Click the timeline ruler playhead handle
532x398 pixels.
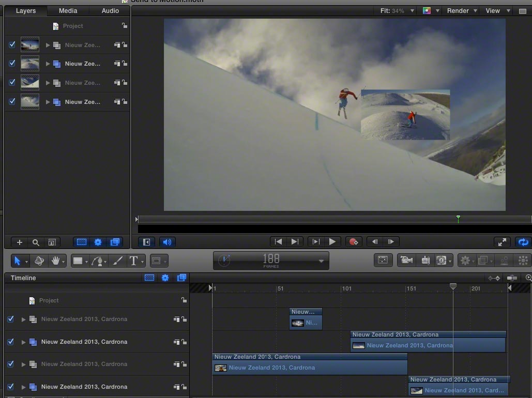pos(453,287)
